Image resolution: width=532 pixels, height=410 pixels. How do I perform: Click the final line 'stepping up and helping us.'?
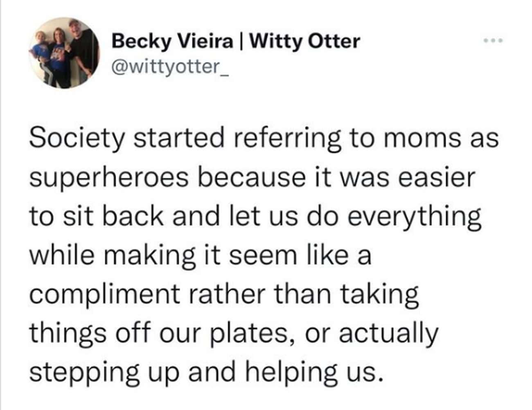point(203,373)
